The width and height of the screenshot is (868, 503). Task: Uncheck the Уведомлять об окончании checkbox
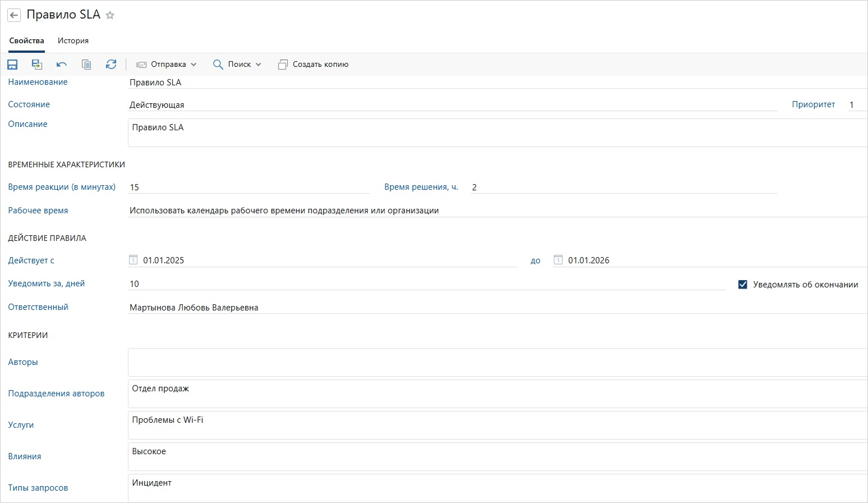point(743,285)
